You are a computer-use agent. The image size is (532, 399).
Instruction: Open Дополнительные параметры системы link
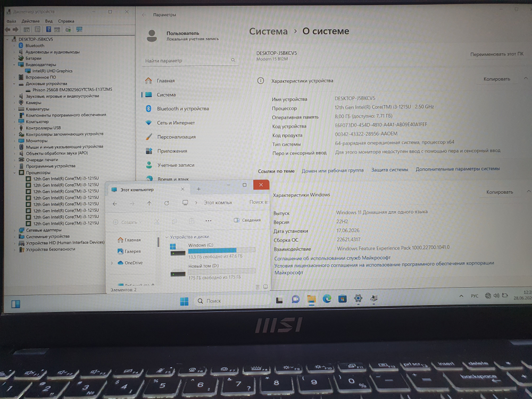(458, 169)
